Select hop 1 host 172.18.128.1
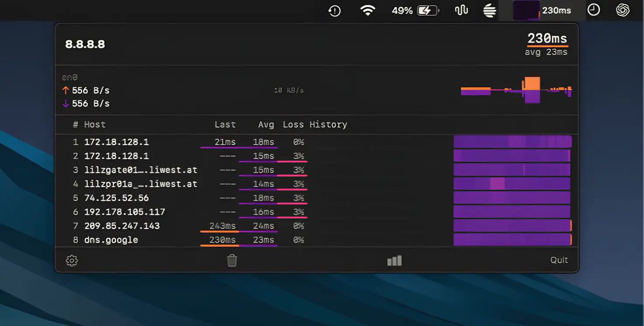Viewport: 644px width, 326px height. 116,142
